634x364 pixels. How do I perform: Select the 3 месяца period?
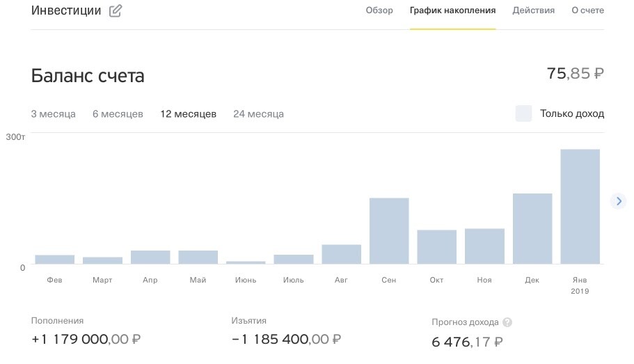(x=54, y=114)
